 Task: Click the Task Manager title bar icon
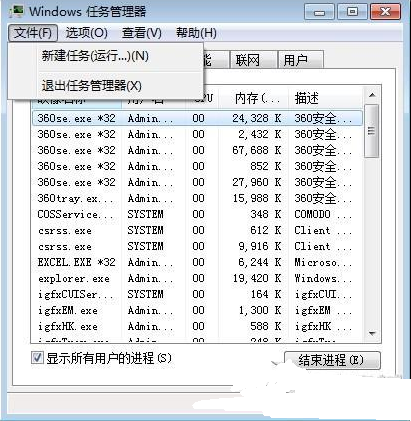point(18,11)
